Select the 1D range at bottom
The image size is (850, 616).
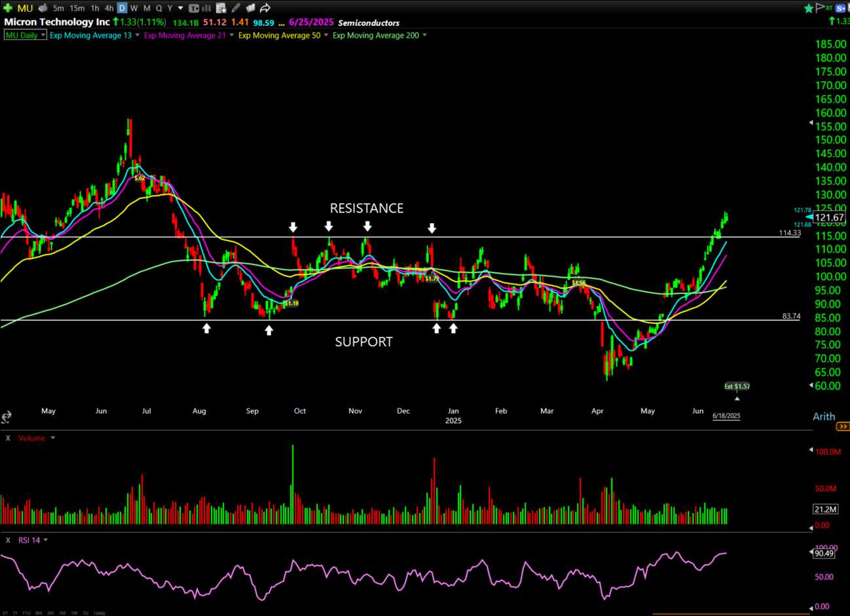(x=85, y=613)
